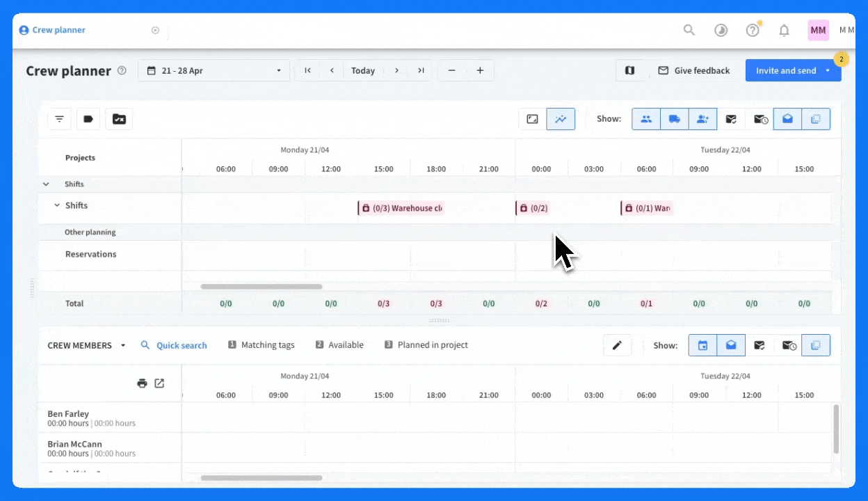Open the 21 - 28 Apr date range dropdown
Screen dimensions: 868x501
214,70
